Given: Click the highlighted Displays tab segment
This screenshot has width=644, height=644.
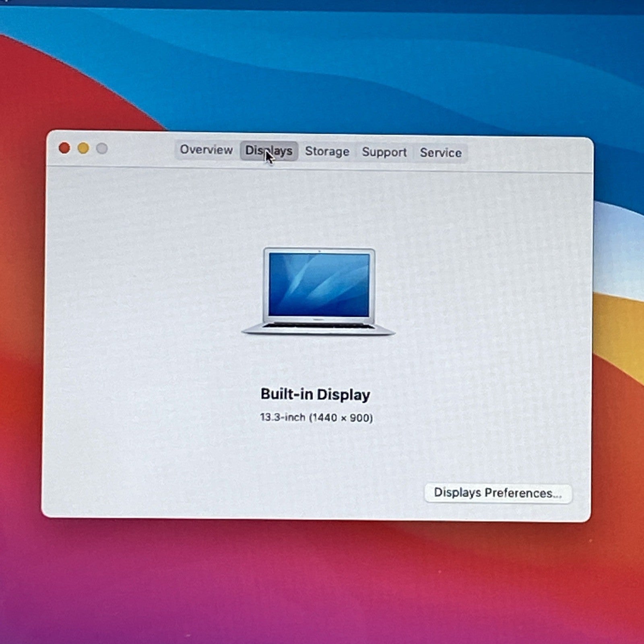Looking at the screenshot, I should click(x=270, y=152).
